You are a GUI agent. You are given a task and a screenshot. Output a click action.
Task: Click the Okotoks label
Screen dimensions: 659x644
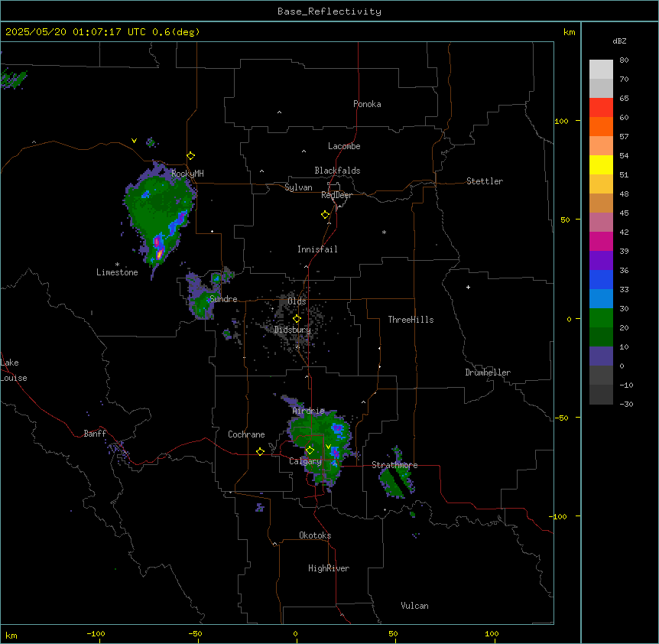coord(315,535)
